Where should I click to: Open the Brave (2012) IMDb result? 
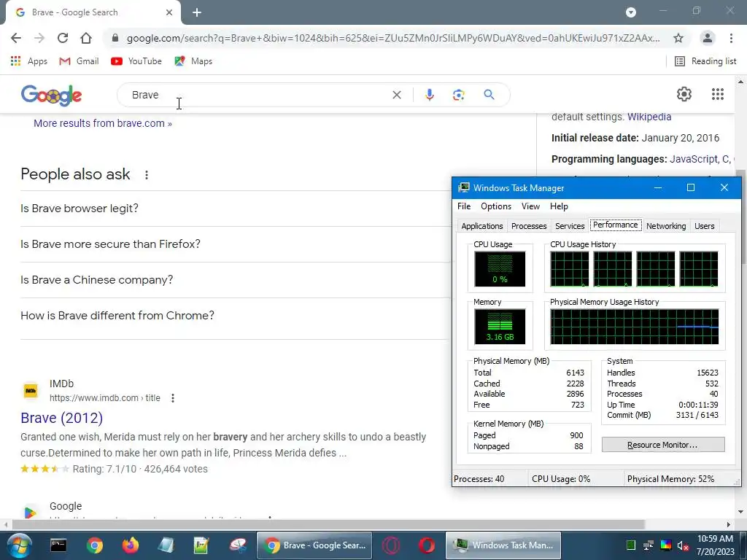(x=61, y=418)
